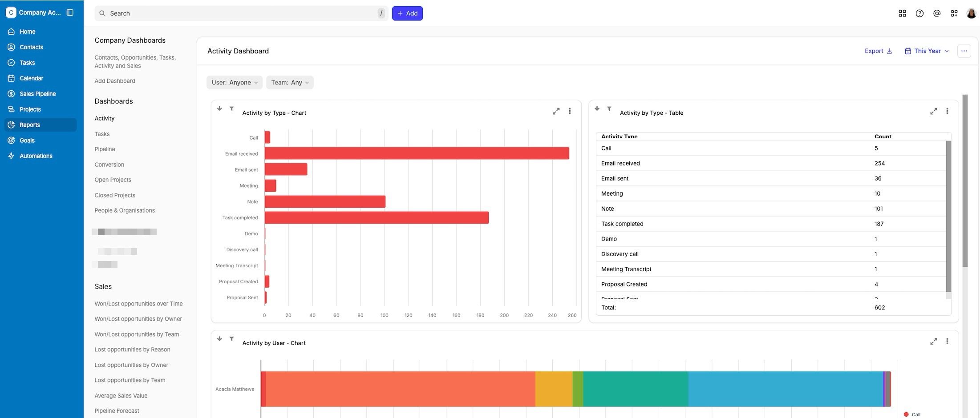The height and width of the screenshot is (418, 980).
Task: Click the blue segment of Acacia Matthews bar
Action: 786,389
